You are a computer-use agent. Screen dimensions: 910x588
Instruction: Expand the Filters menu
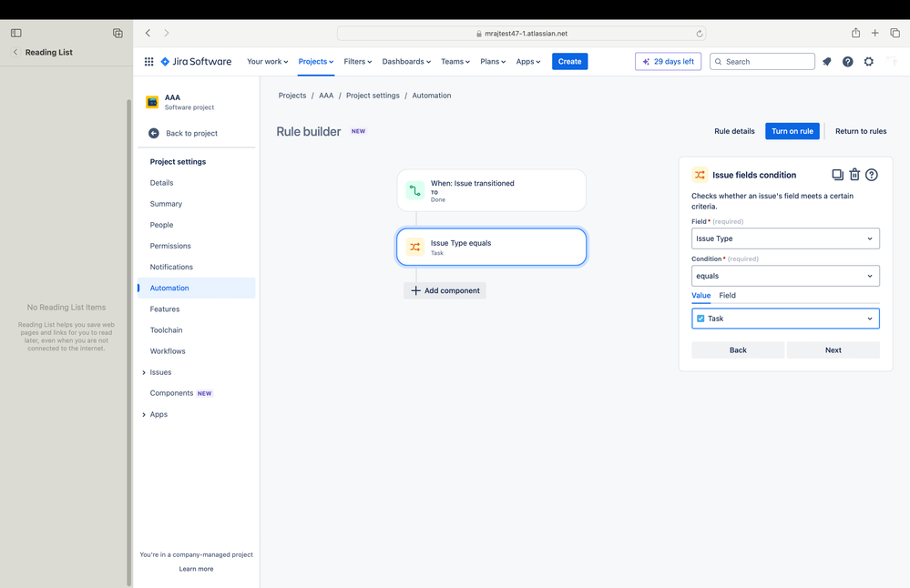tap(357, 62)
